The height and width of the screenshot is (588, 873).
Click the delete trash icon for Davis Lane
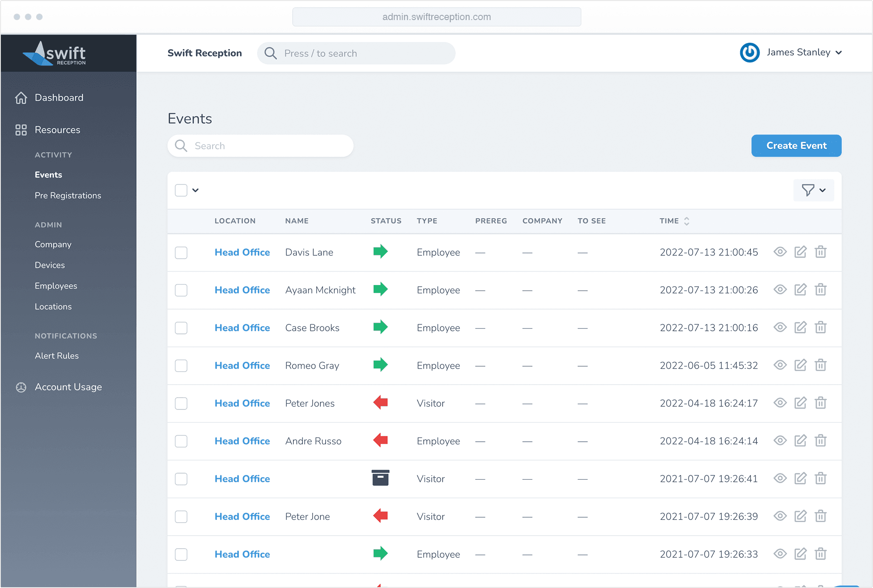point(820,252)
